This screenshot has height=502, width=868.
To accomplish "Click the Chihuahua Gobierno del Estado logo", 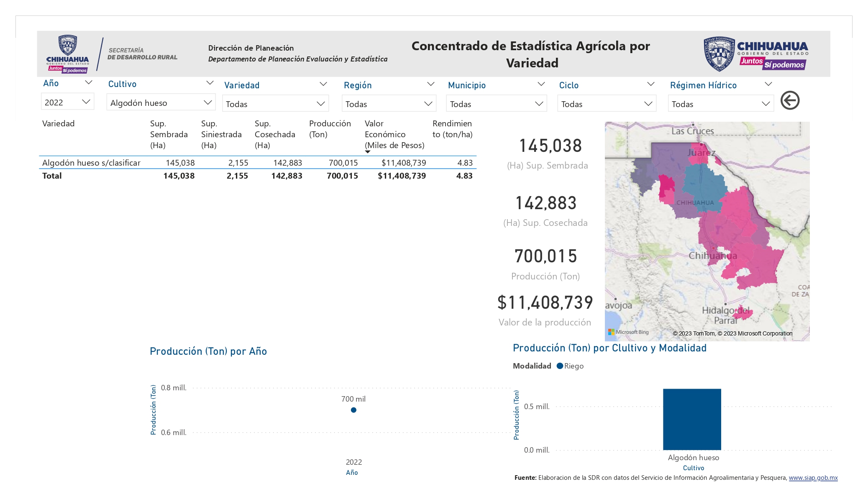I will point(755,54).
